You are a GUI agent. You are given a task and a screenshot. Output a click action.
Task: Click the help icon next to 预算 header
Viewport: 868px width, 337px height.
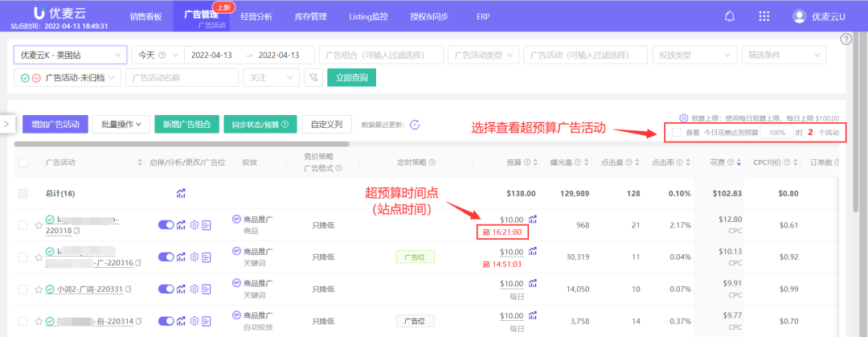527,162
